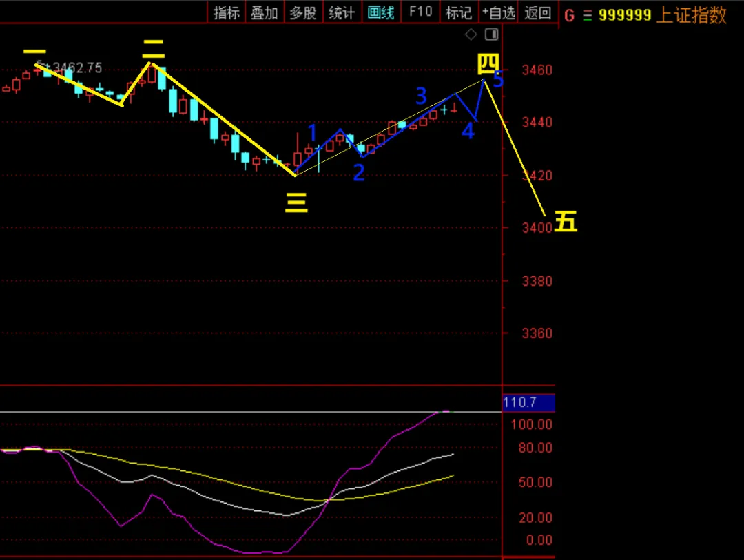Click the diamond icon above chart
This screenshot has height=560, width=744.
[x=471, y=34]
